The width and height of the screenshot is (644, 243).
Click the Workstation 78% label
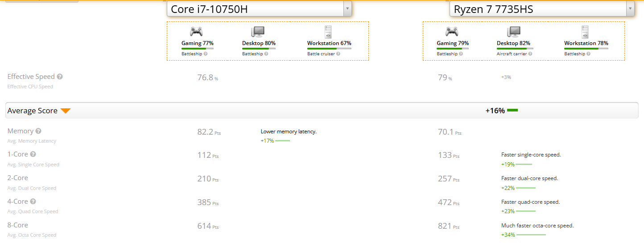[586, 43]
